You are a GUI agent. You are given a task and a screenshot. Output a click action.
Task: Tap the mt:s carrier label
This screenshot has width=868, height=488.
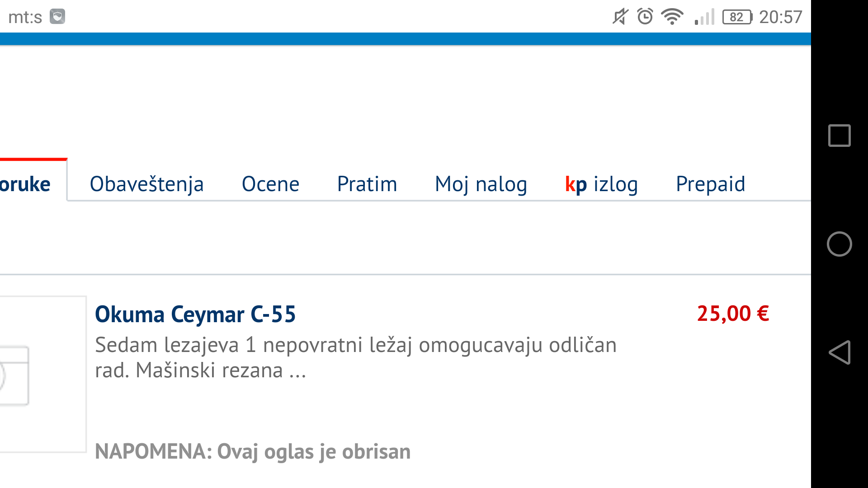(25, 17)
